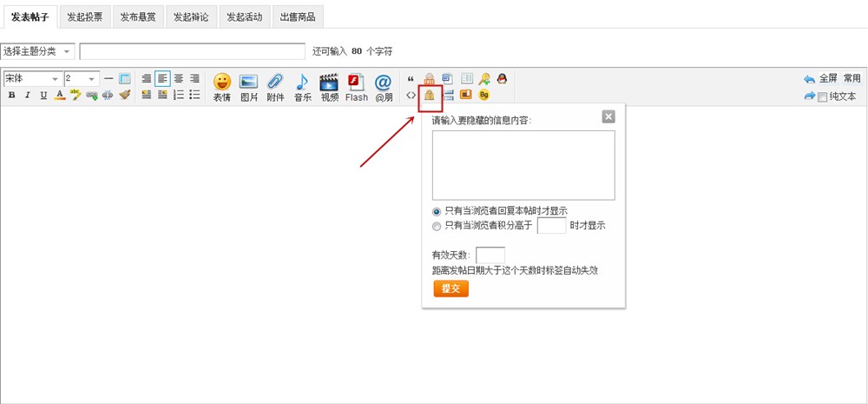868x404 pixels.
Task: Open the 选择主题分类 dropdown
Action: [x=37, y=51]
